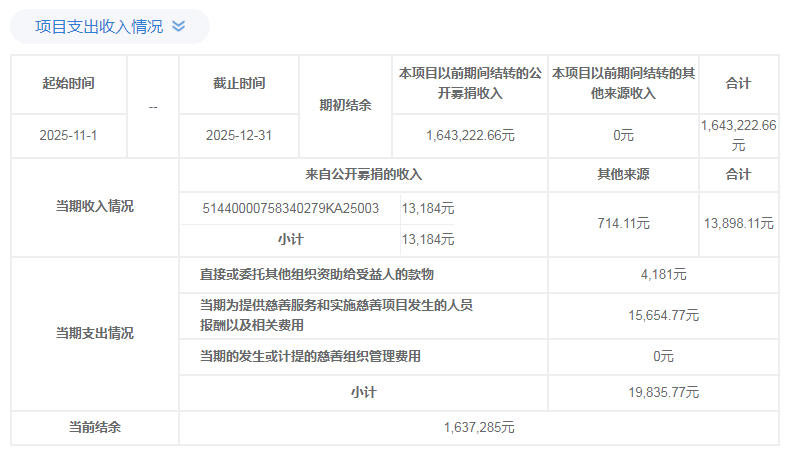Click the 本项目以前期间结转的公开募捐收入 column header
Viewport: 792px width, 450px height.
(470, 84)
